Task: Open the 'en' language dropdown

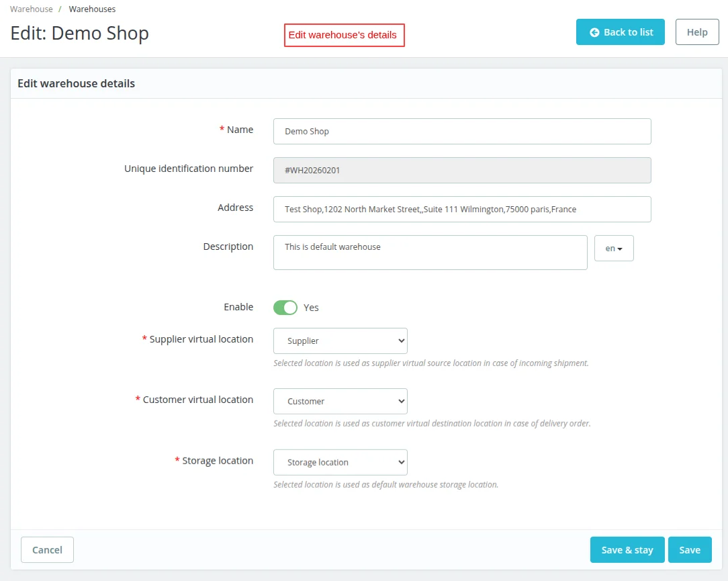Action: tap(614, 249)
